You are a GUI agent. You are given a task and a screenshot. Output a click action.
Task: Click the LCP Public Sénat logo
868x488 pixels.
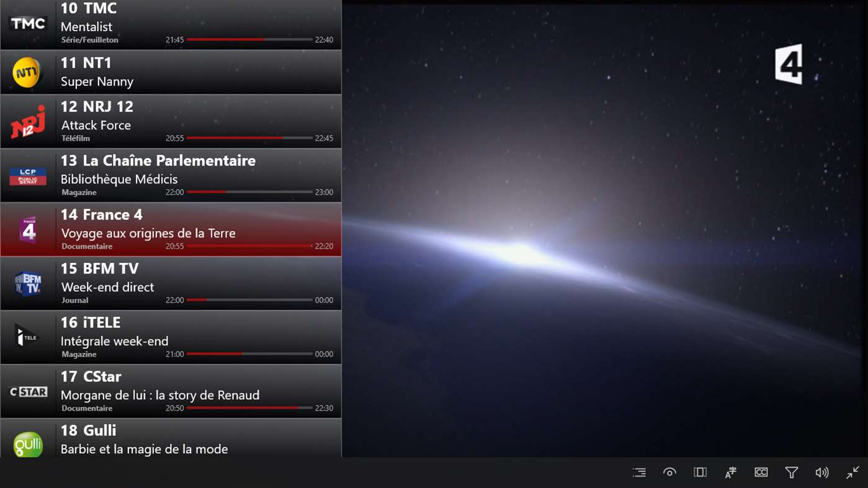(28, 177)
